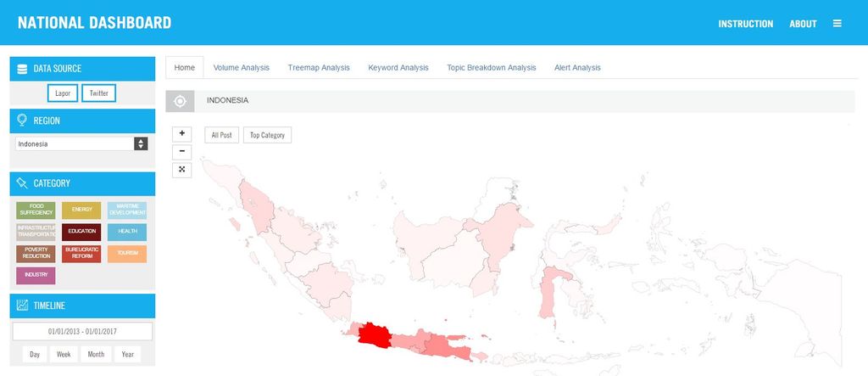The height and width of the screenshot is (376, 868).
Task: Open the Volume Analysis tab
Action: tap(242, 68)
